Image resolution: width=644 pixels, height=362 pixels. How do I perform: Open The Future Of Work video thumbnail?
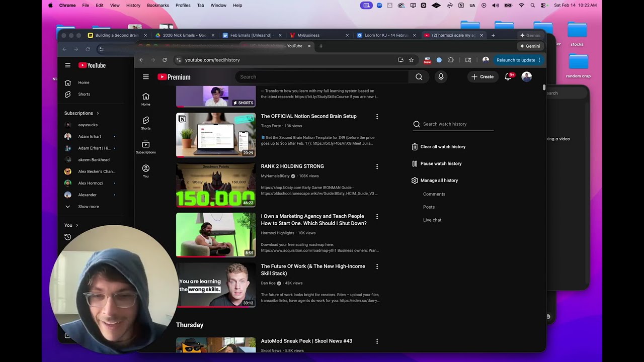click(216, 285)
